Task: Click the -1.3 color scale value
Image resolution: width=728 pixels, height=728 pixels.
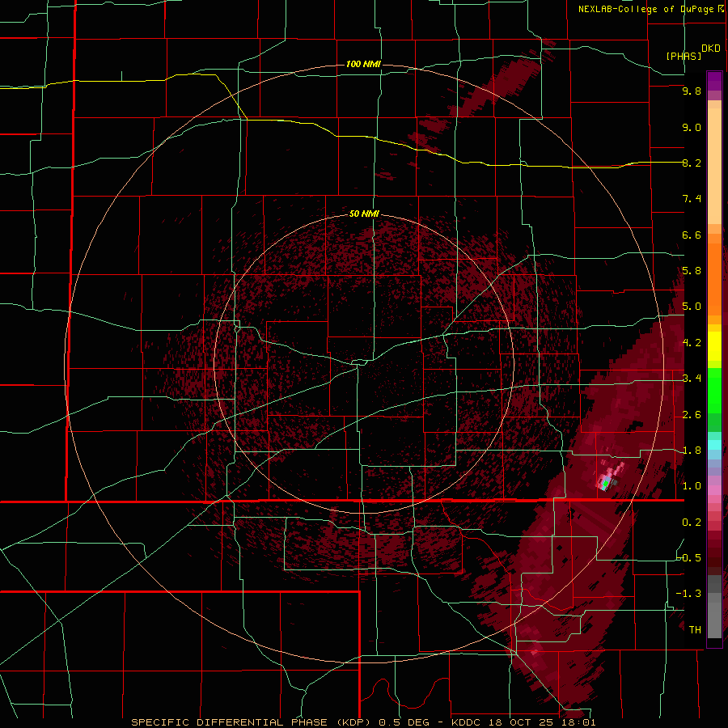Action: 689,594
